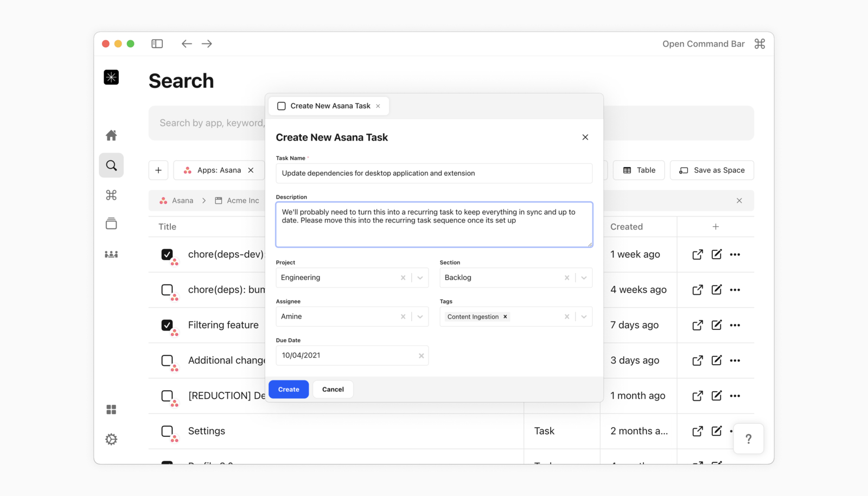The width and height of the screenshot is (868, 496).
Task: Click the Acme Inc breadcrumb
Action: tap(237, 200)
